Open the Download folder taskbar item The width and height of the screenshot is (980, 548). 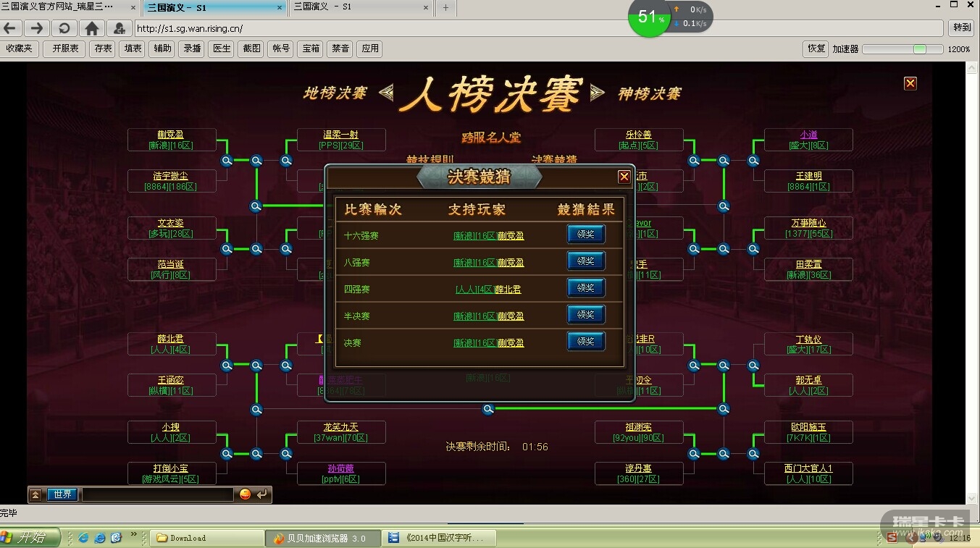coord(207,538)
